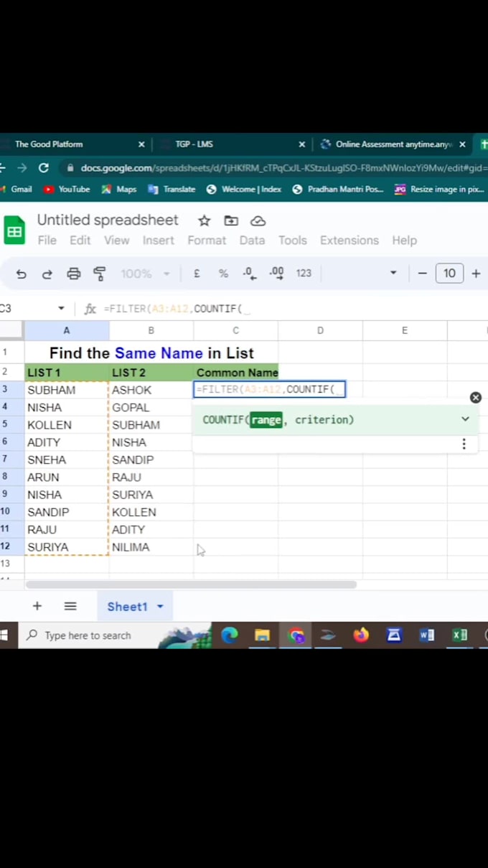Click the Move to folder icon
This screenshot has height=868, width=488.
pos(231,220)
